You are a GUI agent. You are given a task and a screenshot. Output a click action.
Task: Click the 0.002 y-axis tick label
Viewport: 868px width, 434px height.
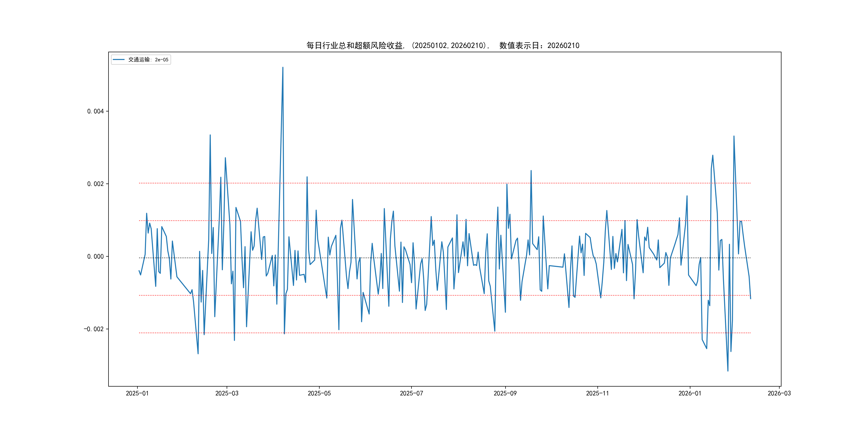[x=95, y=184]
